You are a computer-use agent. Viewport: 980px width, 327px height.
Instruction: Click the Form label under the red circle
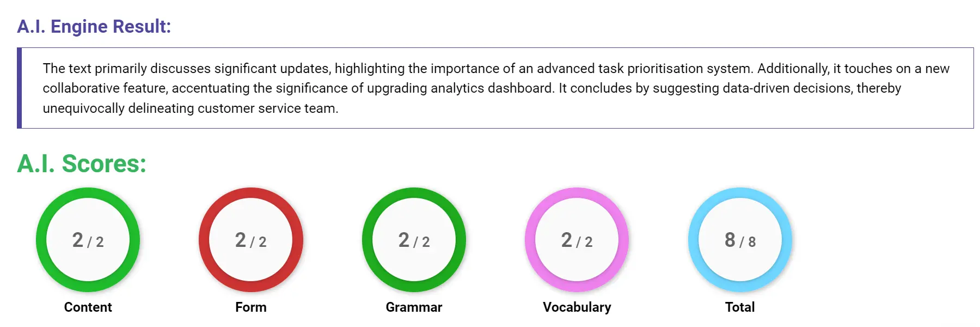(x=251, y=307)
